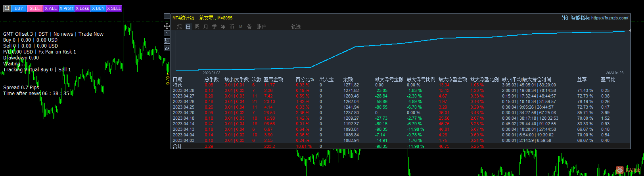This screenshot has width=644, height=176.
Task: Click the gray panel toggle icon beside BUY
Action: (7, 8)
